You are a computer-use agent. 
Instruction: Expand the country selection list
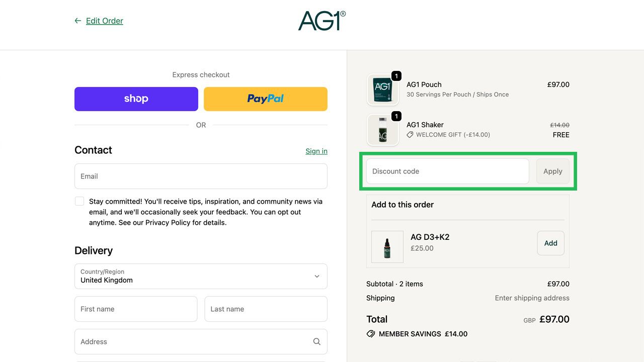200,276
